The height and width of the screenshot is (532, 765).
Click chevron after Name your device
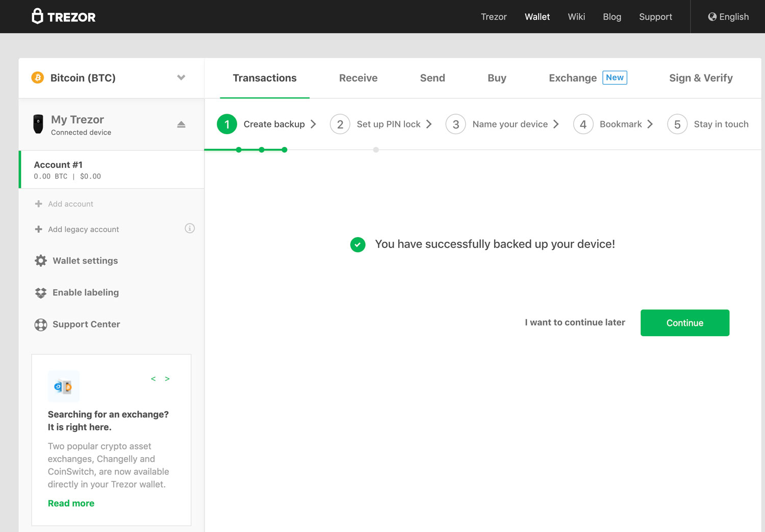[x=556, y=124]
